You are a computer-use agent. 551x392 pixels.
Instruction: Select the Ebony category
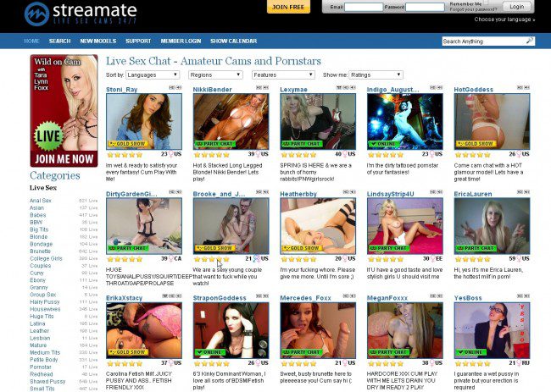click(37, 280)
